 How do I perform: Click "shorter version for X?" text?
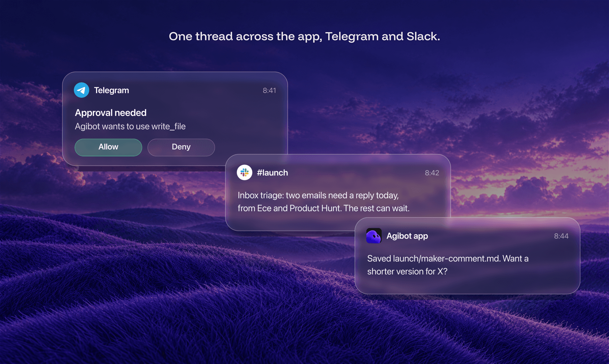click(407, 271)
